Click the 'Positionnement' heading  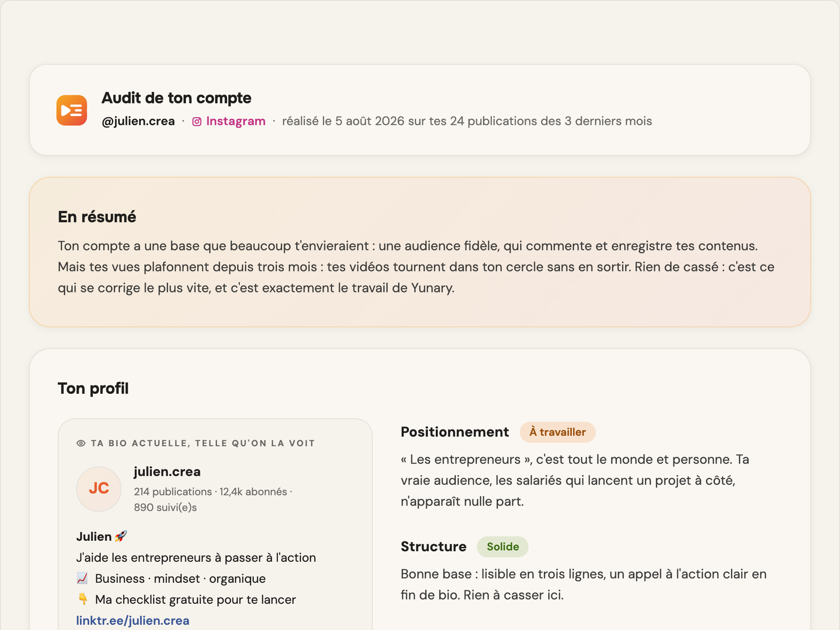pos(455,432)
